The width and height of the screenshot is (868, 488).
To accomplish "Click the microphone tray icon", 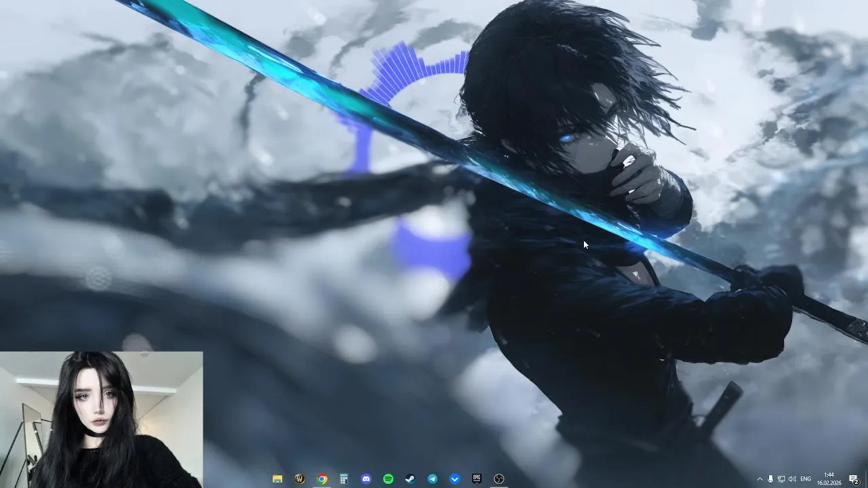I will (x=770, y=479).
